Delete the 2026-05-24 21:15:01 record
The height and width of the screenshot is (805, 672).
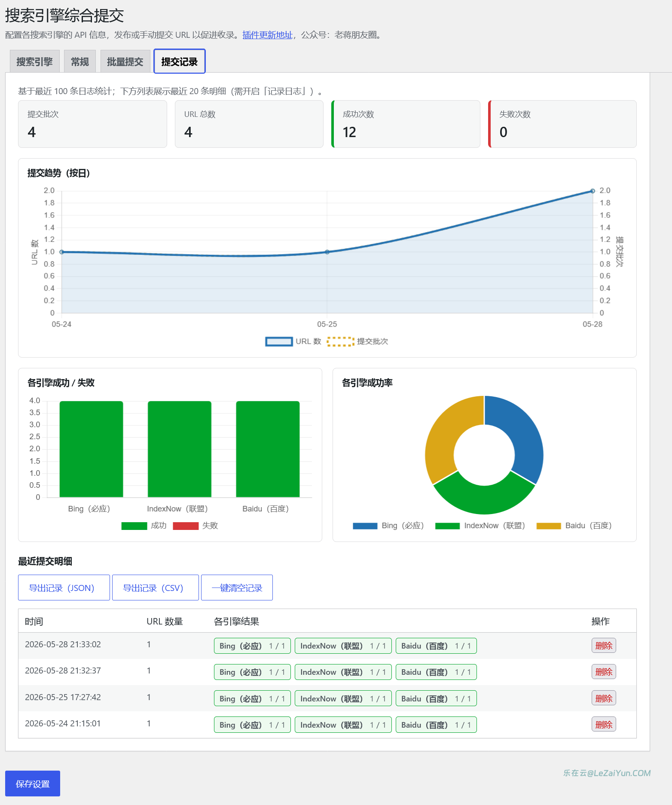click(x=604, y=725)
